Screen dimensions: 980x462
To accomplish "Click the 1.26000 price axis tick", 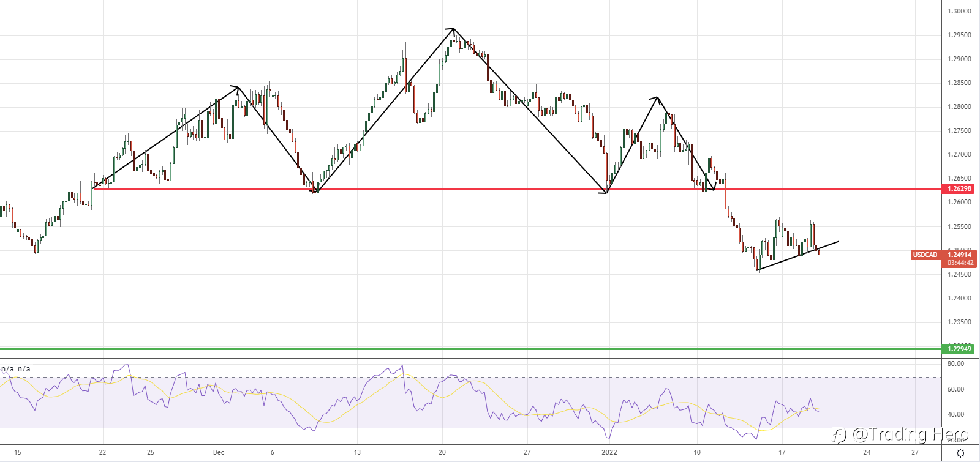I will pos(959,202).
